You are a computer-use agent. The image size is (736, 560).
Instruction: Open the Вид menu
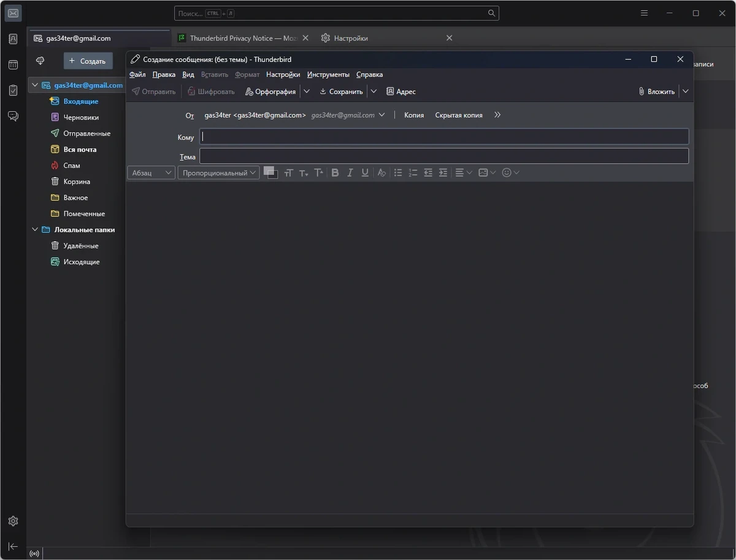[188, 75]
